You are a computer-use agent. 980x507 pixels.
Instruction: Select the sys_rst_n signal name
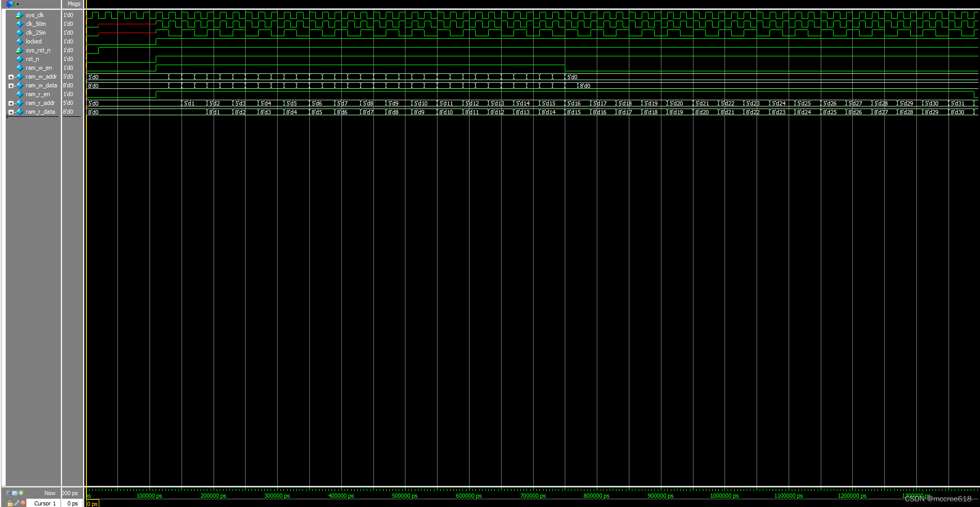[38, 50]
